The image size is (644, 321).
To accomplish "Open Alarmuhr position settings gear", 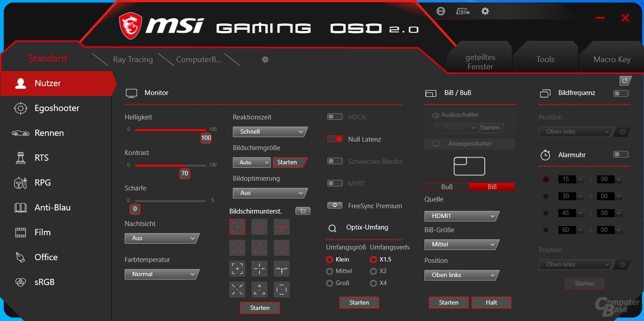I will [x=622, y=265].
